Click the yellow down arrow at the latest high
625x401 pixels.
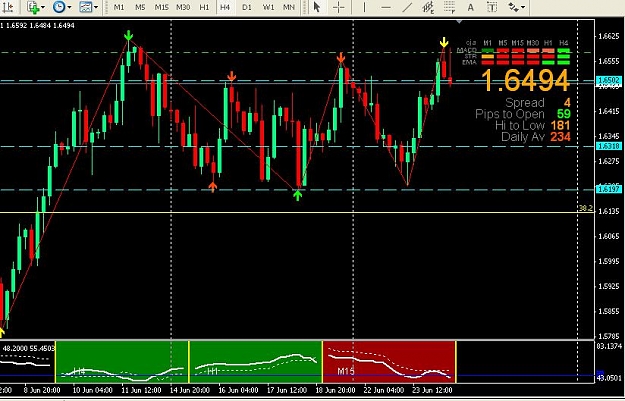pos(444,42)
